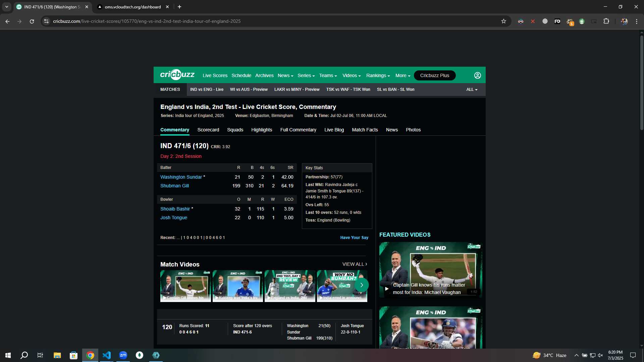Open WI vs AUS - Preview match
The width and height of the screenshot is (644, 362).
(249, 89)
